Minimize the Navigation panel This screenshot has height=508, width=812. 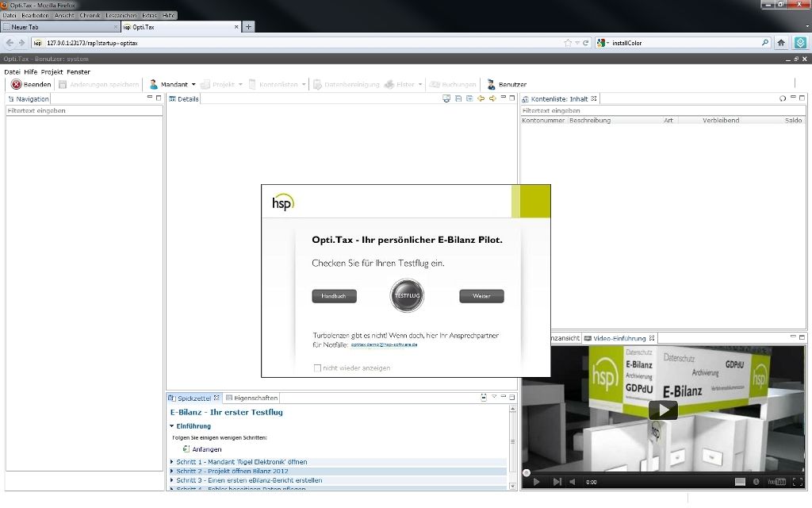(x=150, y=97)
